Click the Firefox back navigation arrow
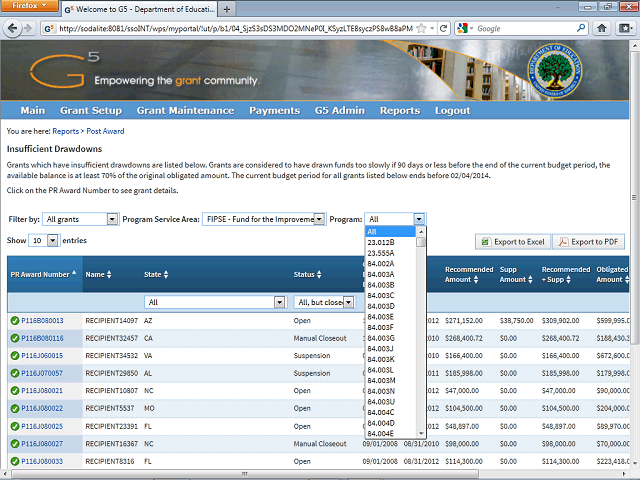This screenshot has height=480, width=640. [x=19, y=29]
